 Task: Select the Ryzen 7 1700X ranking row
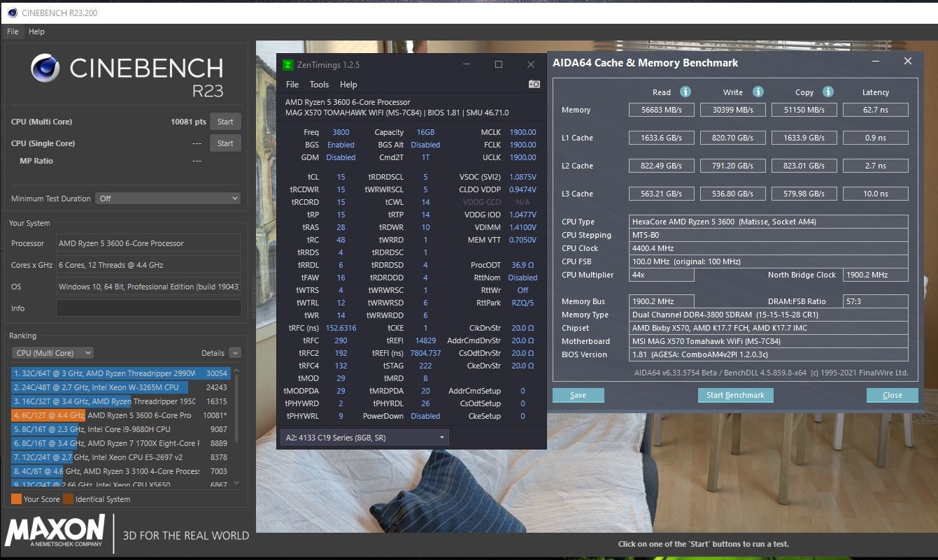(121, 443)
